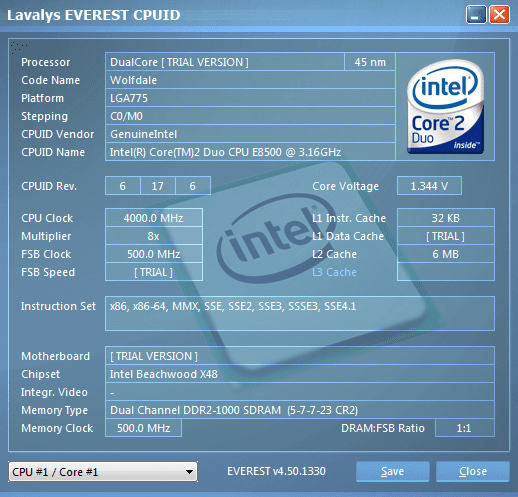Click the 'Core Voltage' label
518x497 pixels.
[x=345, y=186]
